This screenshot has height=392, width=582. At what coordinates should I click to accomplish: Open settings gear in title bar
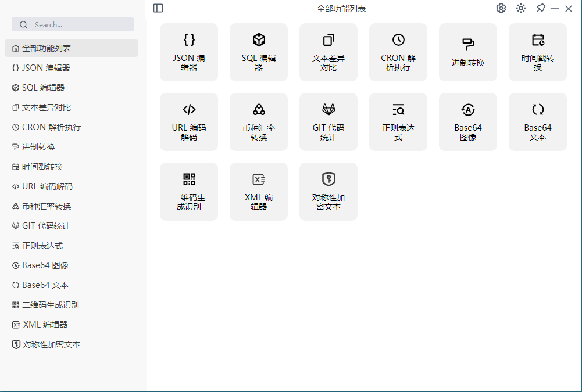[501, 8]
